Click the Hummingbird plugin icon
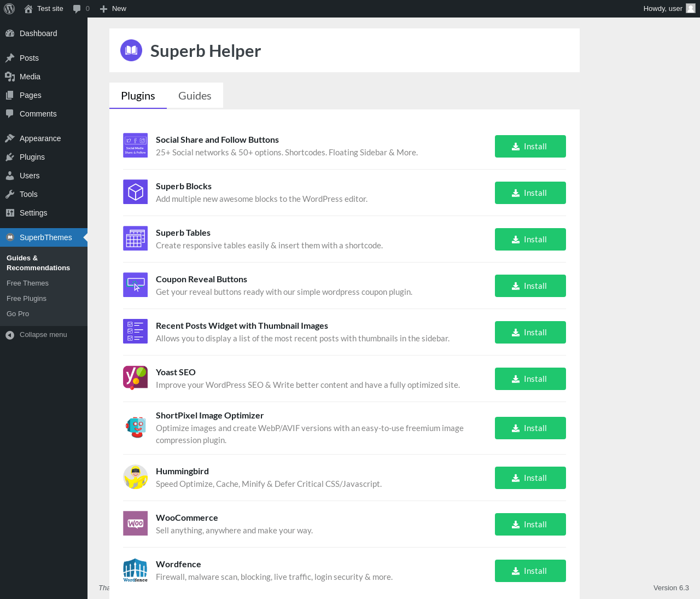 tap(135, 477)
